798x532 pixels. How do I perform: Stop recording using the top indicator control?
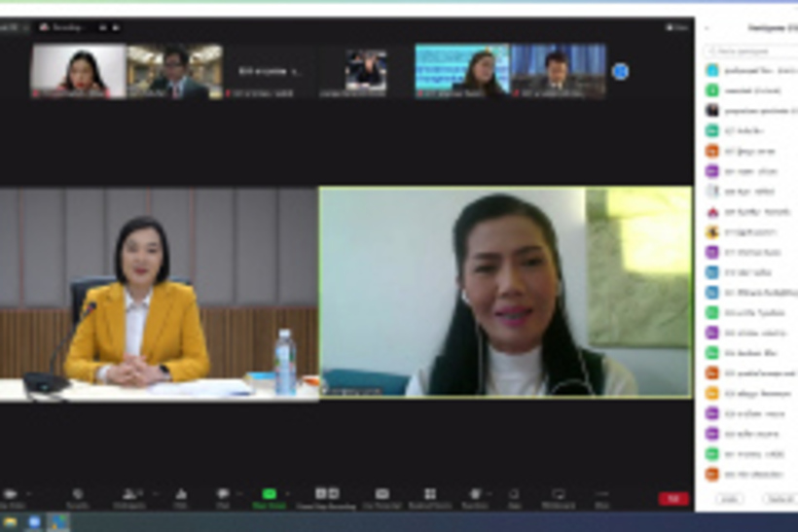[116, 27]
